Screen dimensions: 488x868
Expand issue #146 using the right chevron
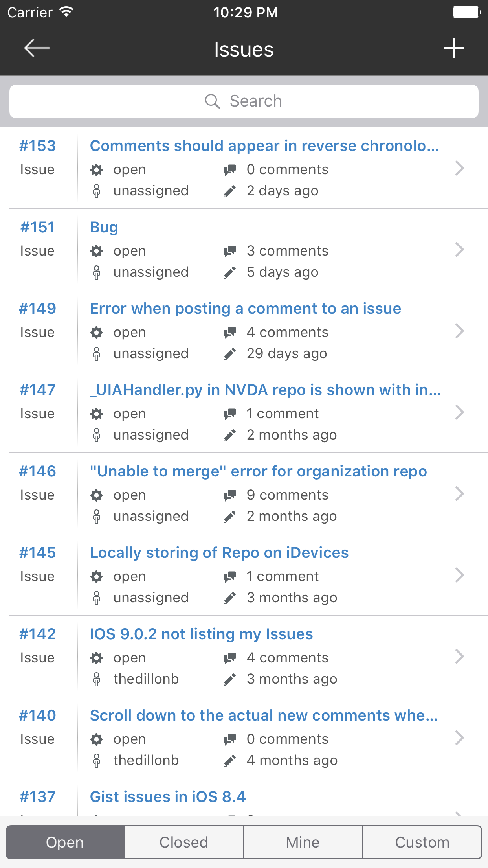459,494
